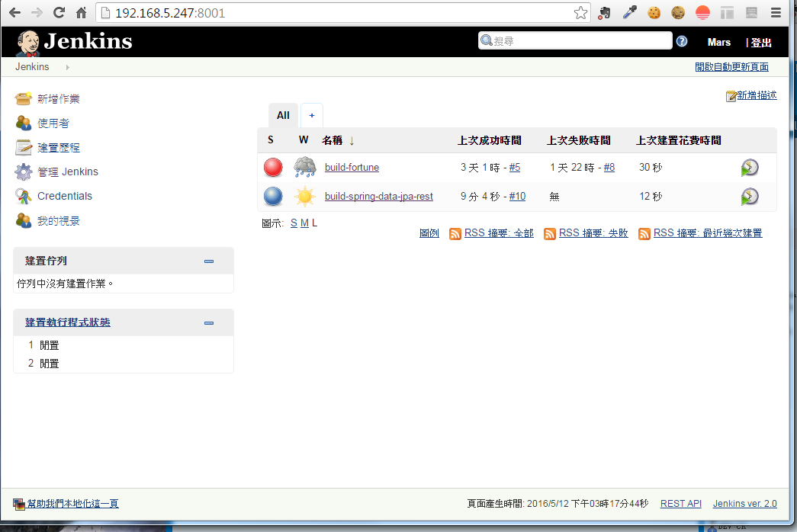
Task: Reload the page in the browser
Action: click(59, 13)
